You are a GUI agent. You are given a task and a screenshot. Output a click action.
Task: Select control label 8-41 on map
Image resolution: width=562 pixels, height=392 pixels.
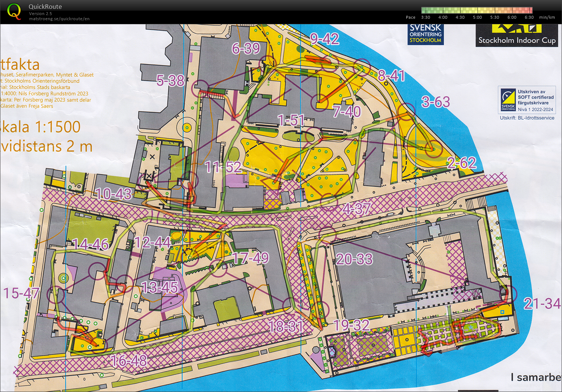[392, 76]
